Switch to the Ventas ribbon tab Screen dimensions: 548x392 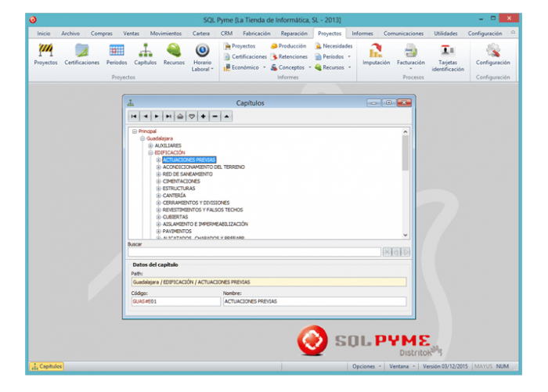pos(131,34)
